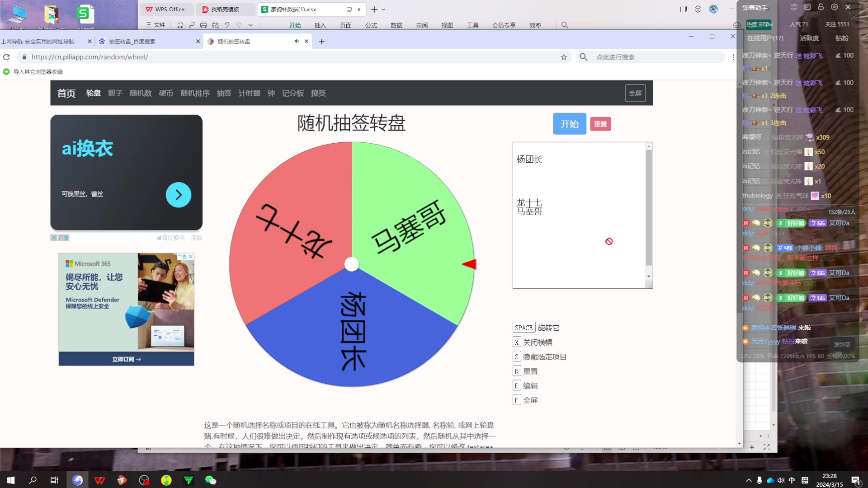Viewport: 868px width, 488px height.
Task: Click the Print icon in WPS toolbar
Action: tap(203, 25)
